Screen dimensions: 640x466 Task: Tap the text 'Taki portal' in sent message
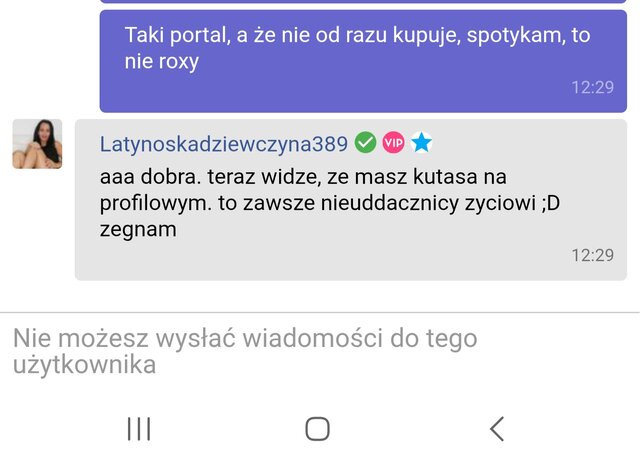click(176, 35)
